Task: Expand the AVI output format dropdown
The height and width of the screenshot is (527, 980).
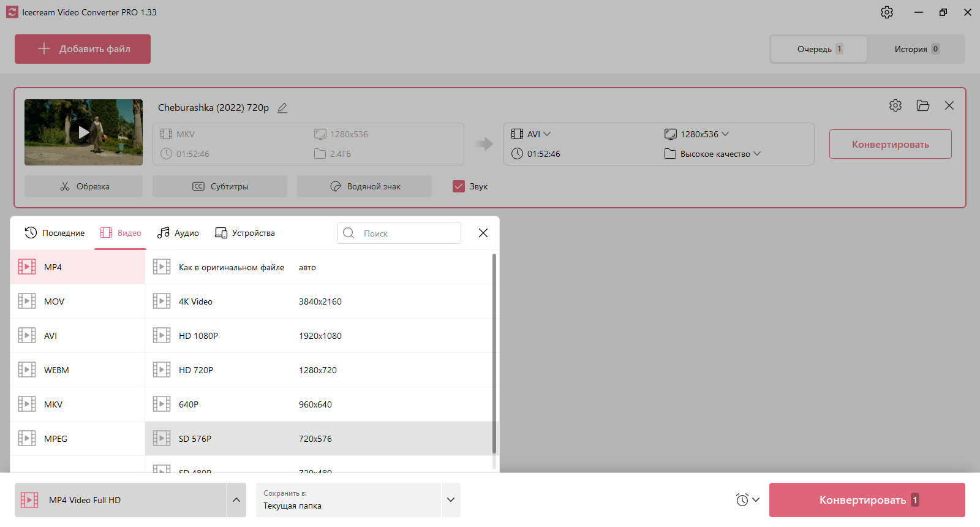Action: point(531,134)
